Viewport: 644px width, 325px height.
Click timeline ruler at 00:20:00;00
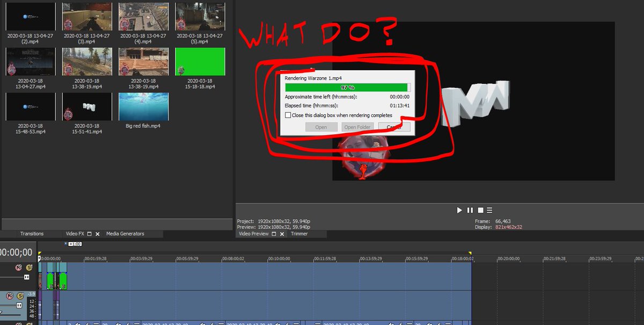(x=509, y=258)
